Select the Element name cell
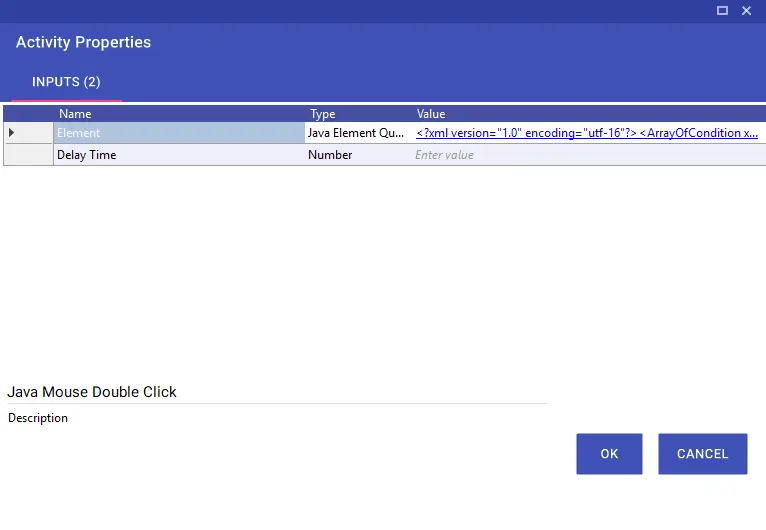The height and width of the screenshot is (530, 766). tap(179, 133)
